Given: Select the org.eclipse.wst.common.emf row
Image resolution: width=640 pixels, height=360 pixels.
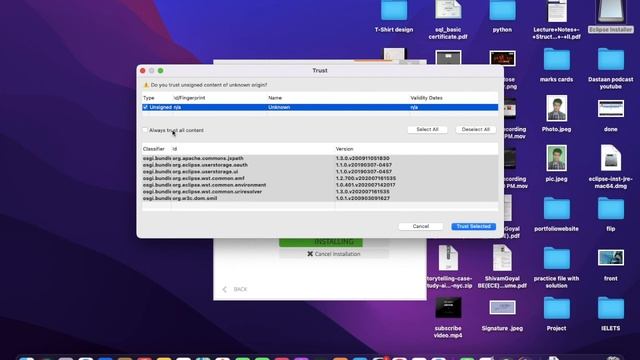Looking at the screenshot, I should click(320, 178).
